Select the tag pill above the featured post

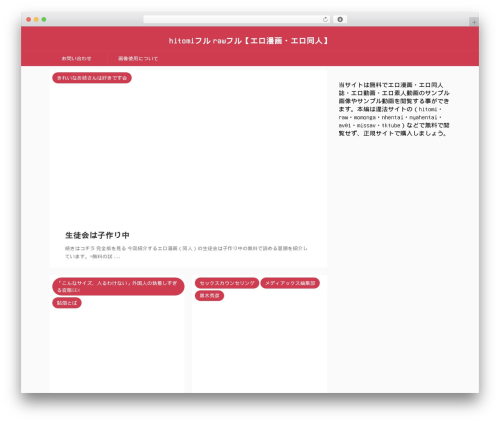pos(92,78)
